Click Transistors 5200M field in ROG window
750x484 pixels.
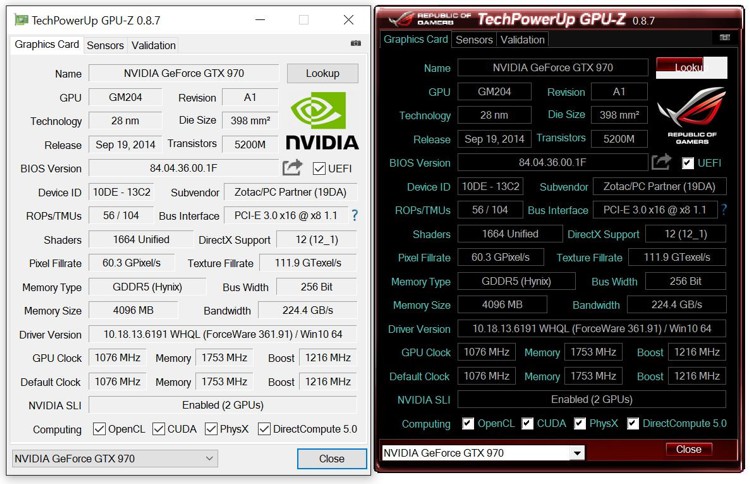click(619, 139)
